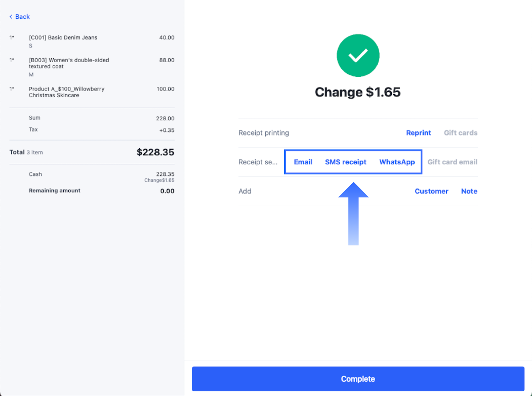This screenshot has width=532, height=396.
Task: Select the Gift cards printing option
Action: [x=461, y=133]
